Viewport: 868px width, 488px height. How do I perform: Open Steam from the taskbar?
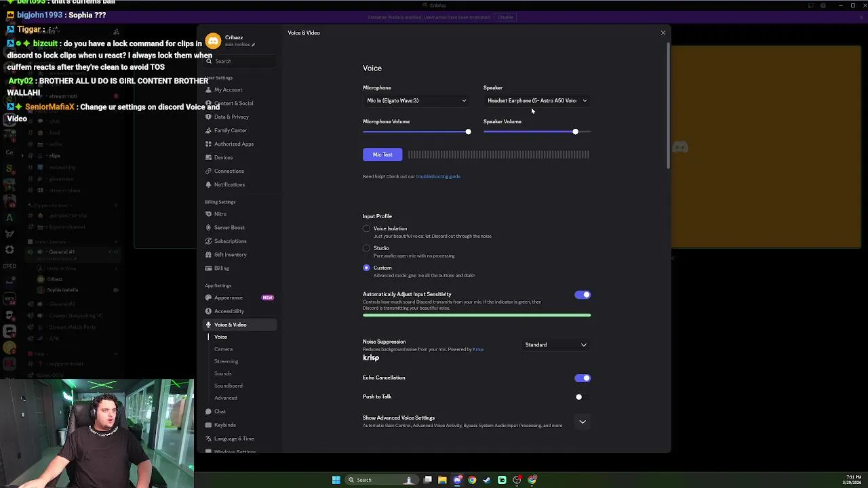[x=487, y=480]
